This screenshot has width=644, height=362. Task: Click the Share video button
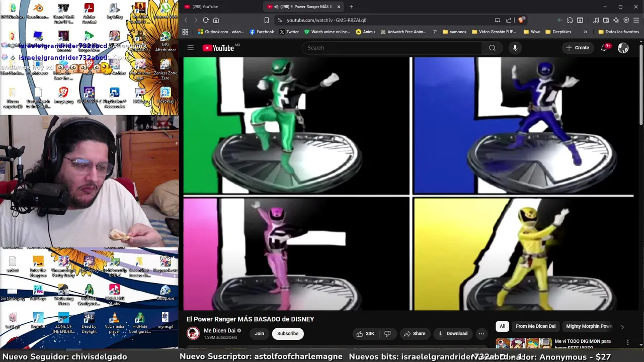coord(414,333)
